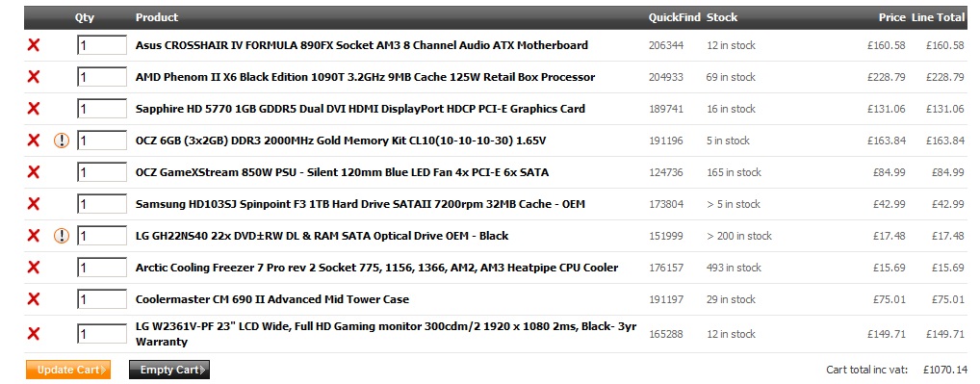Open AMD Phenom II X6 product link
Viewport: 980px width, 384px height.
(x=365, y=77)
